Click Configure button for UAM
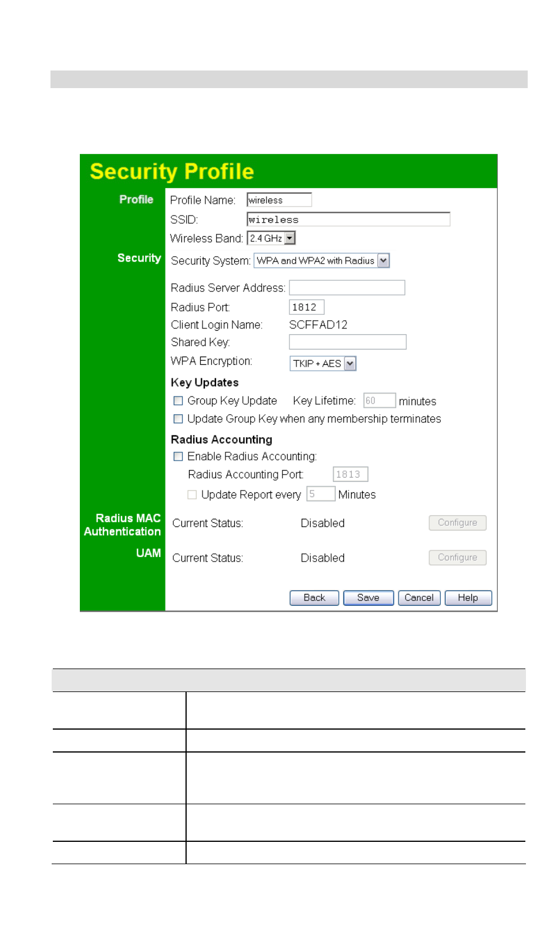This screenshot has height=947, width=560. pos(457,558)
